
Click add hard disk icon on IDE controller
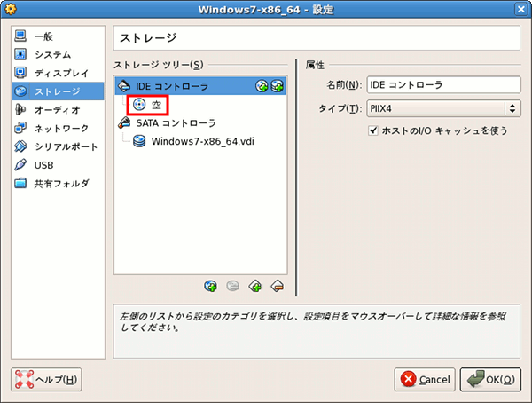[277, 86]
